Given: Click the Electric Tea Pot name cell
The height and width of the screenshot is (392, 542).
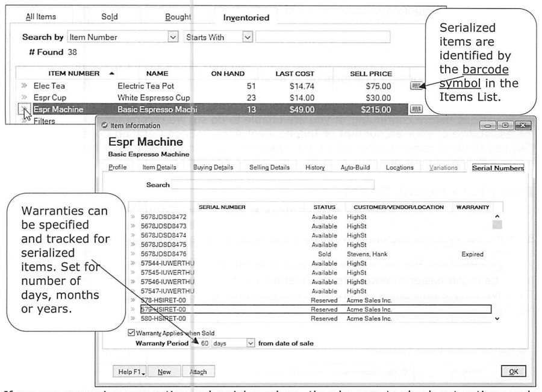Looking at the screenshot, I should tap(146, 86).
